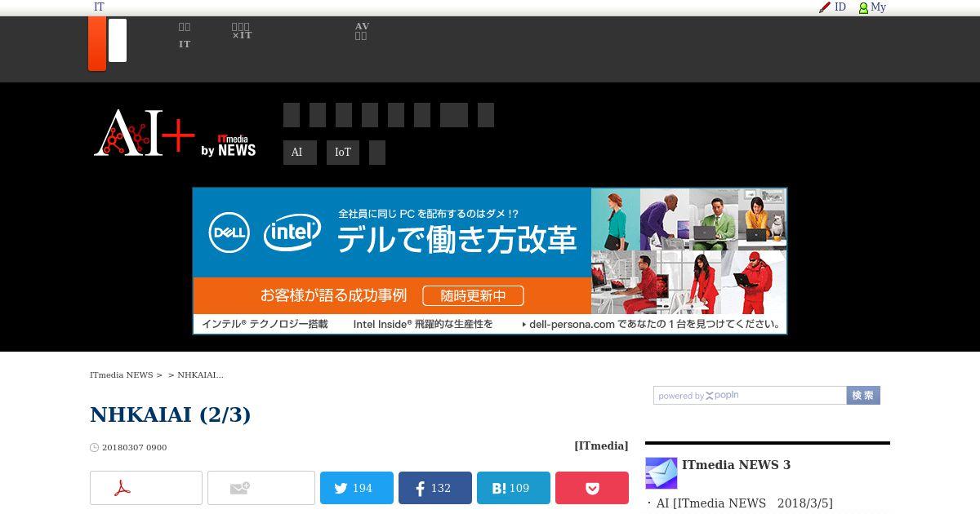Click the Dell logo in banner
The image size is (980, 514).
[229, 233]
